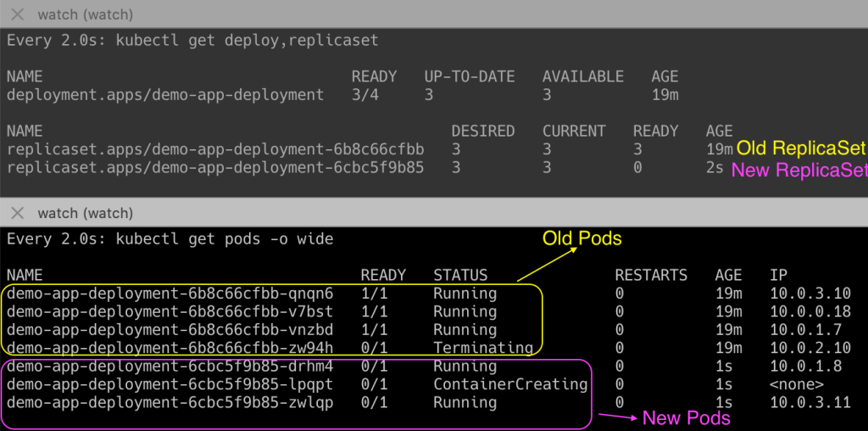Viewport: 868px width, 431px height.
Task: Click the 'Old ReplicaSet' yellow annotation
Action: tap(801, 148)
